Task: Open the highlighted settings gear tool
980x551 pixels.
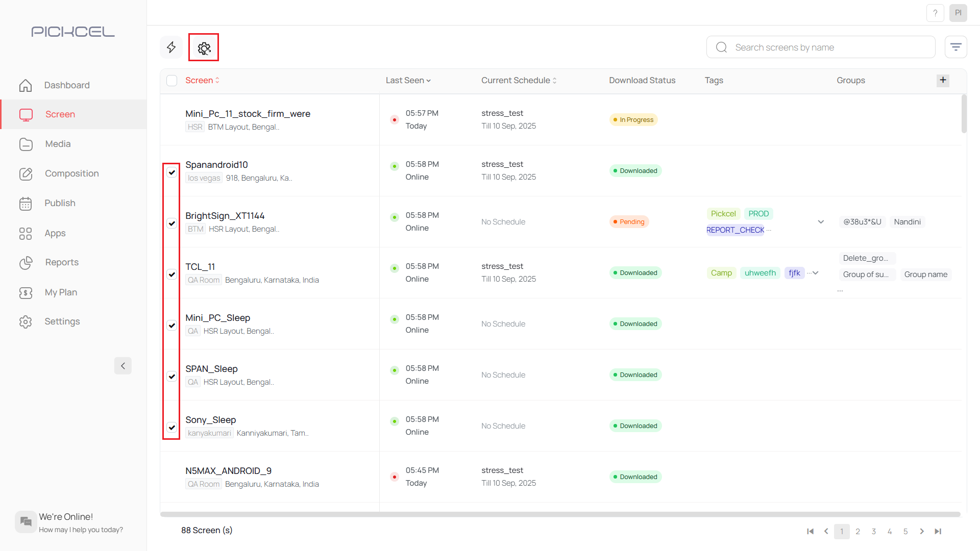Action: point(204,47)
